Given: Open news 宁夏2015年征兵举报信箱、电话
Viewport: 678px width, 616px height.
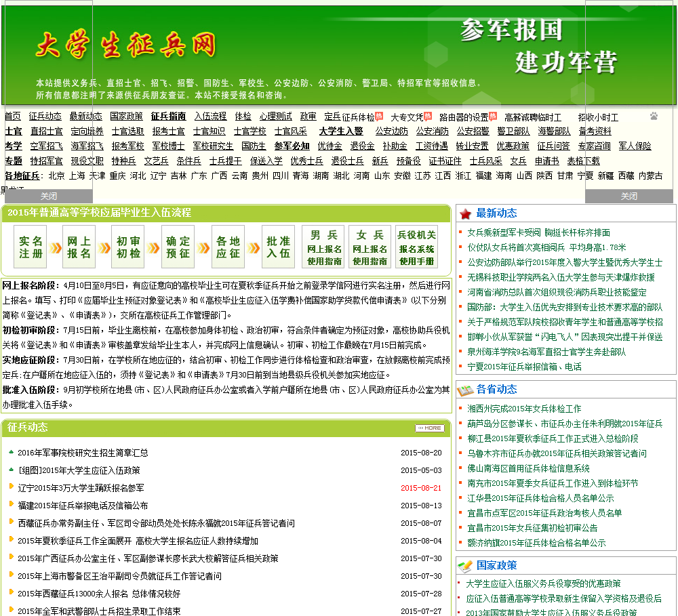Looking at the screenshot, I should (x=524, y=367).
